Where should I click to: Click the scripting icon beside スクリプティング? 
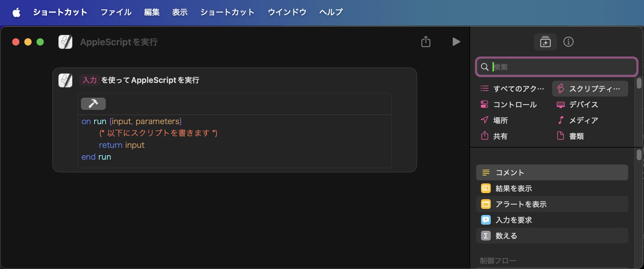[561, 88]
